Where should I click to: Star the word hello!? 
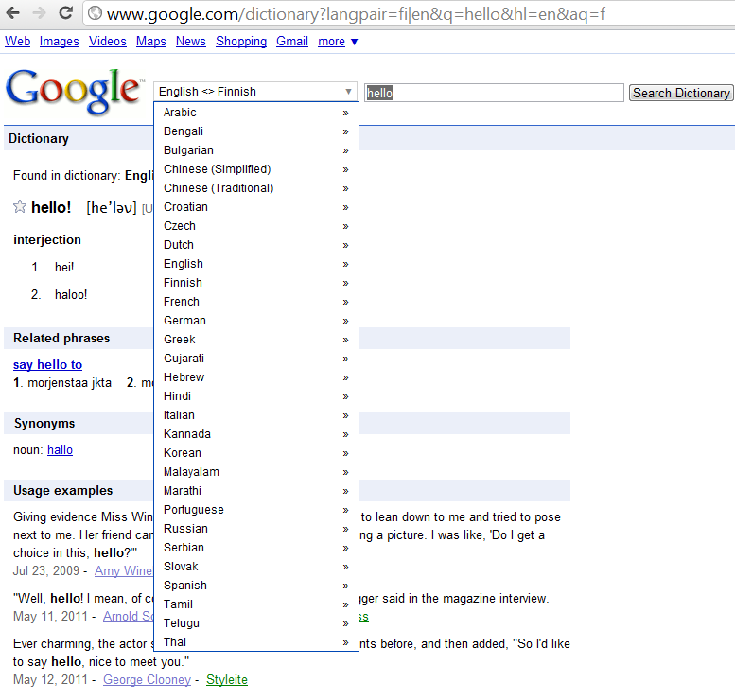20,206
